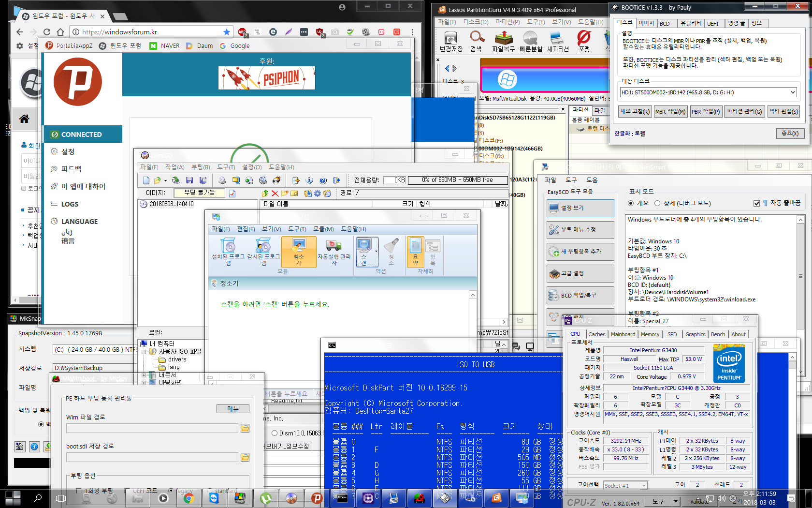Image resolution: width=812 pixels, height=508 pixels.
Task: Open dropdown arrow next to open-file icon
Action: pos(165,181)
